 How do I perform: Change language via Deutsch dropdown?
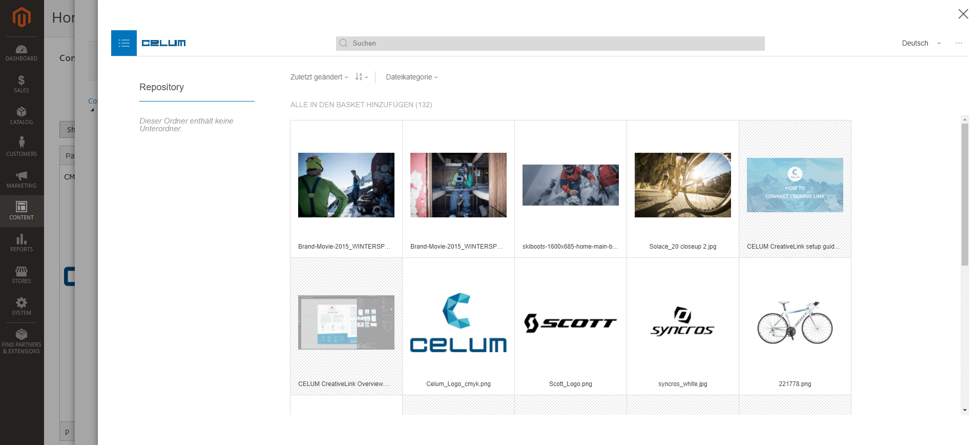tap(921, 43)
